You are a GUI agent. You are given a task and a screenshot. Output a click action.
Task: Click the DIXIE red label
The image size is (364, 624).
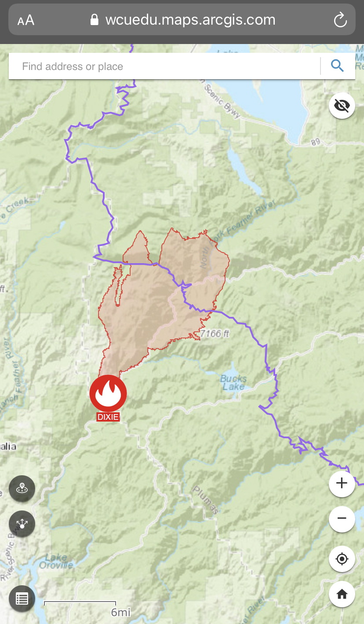[x=108, y=417]
